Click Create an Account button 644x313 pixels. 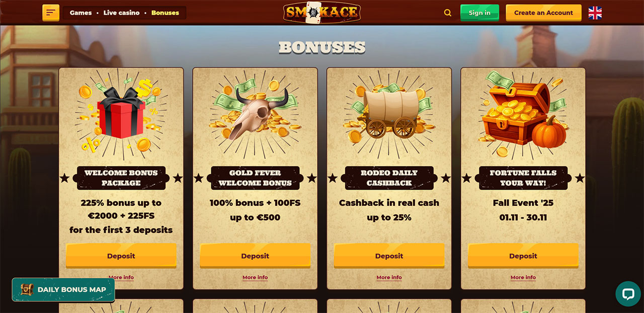point(543,13)
